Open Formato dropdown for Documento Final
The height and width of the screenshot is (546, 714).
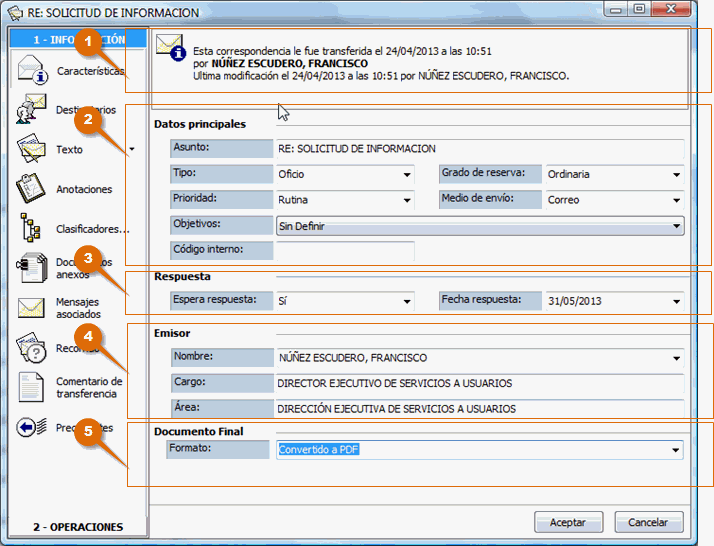pos(676,450)
